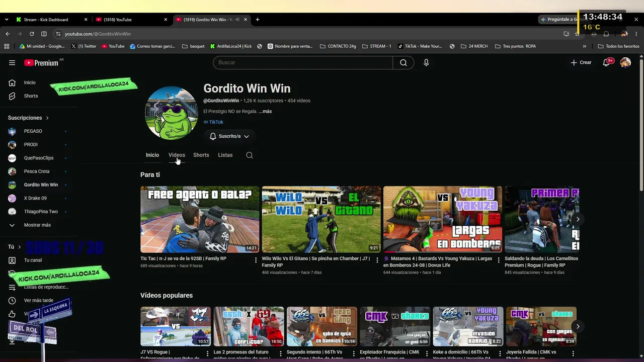Switch to the (1818) YouTube browser tab

[132, 20]
